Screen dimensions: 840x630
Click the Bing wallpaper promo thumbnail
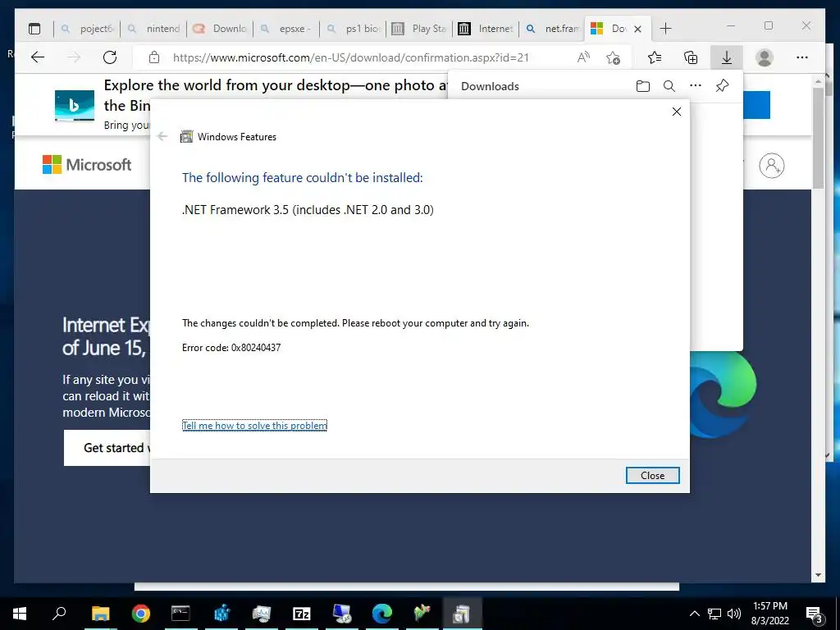point(75,105)
